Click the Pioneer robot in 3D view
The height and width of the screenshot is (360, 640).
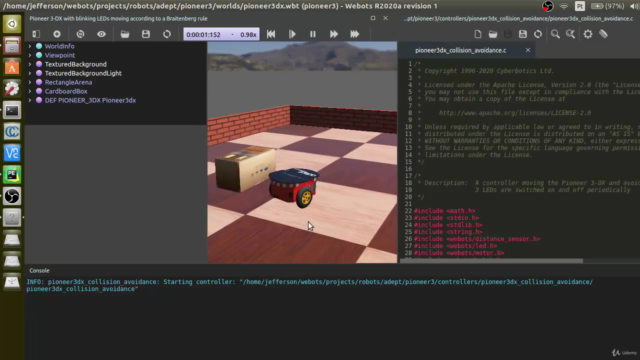click(x=293, y=187)
